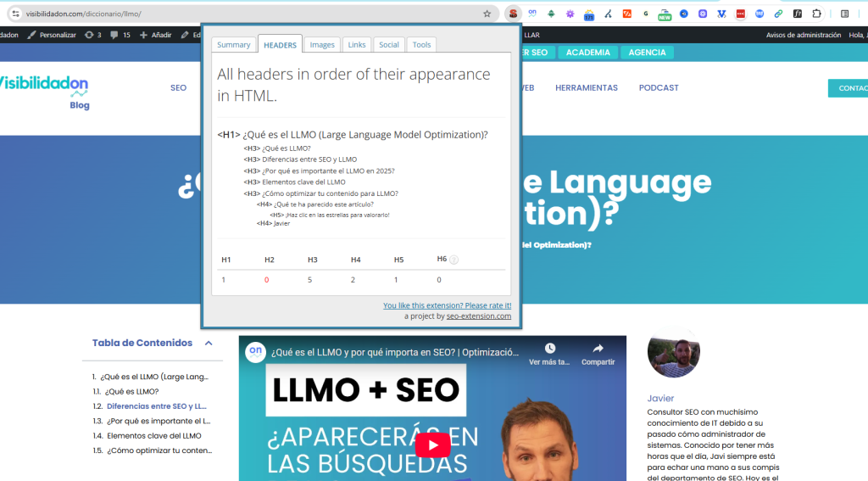Open the browser side panel icon
The width and height of the screenshot is (868, 481).
844,14
